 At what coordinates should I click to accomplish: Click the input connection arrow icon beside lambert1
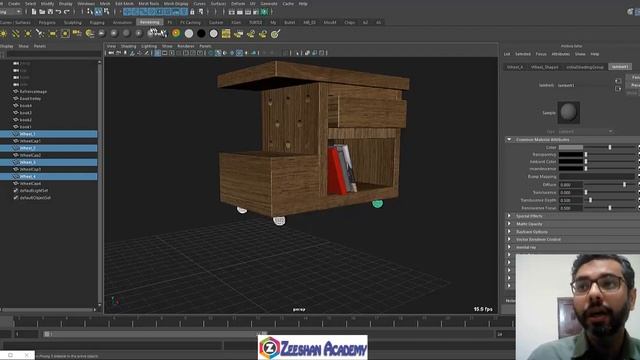[618, 81]
